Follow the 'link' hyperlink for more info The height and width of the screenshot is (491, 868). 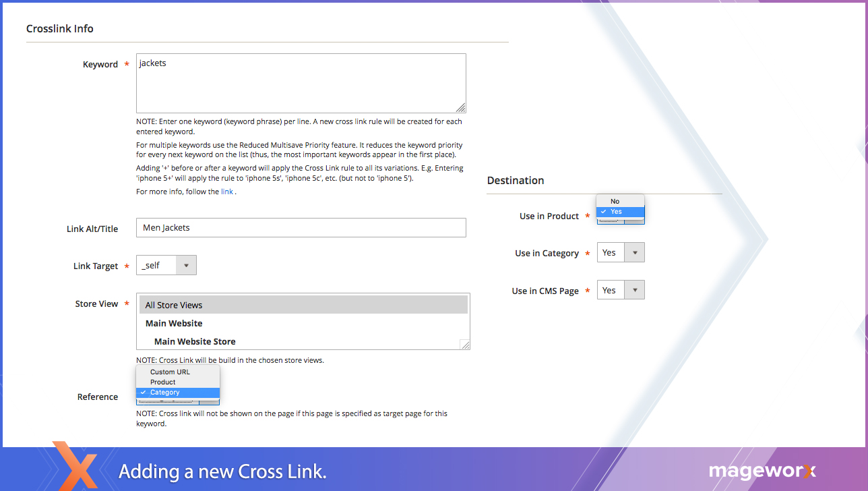227,192
